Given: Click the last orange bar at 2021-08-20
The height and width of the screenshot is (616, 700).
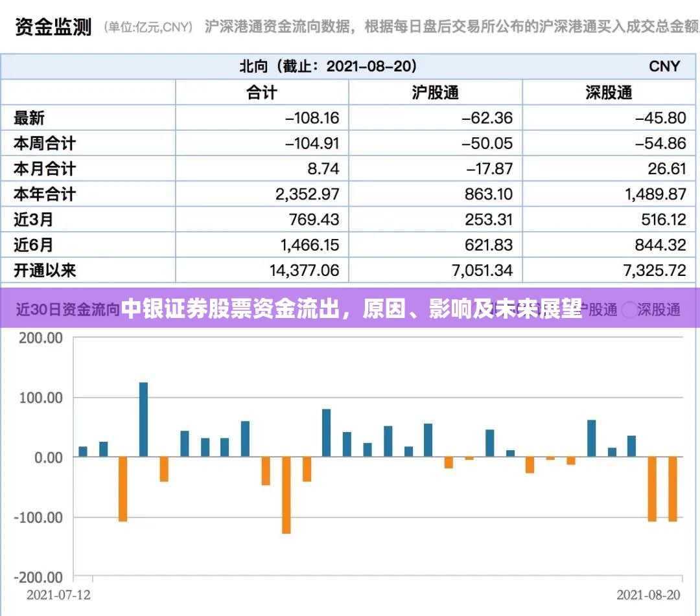Looking at the screenshot, I should (673, 489).
